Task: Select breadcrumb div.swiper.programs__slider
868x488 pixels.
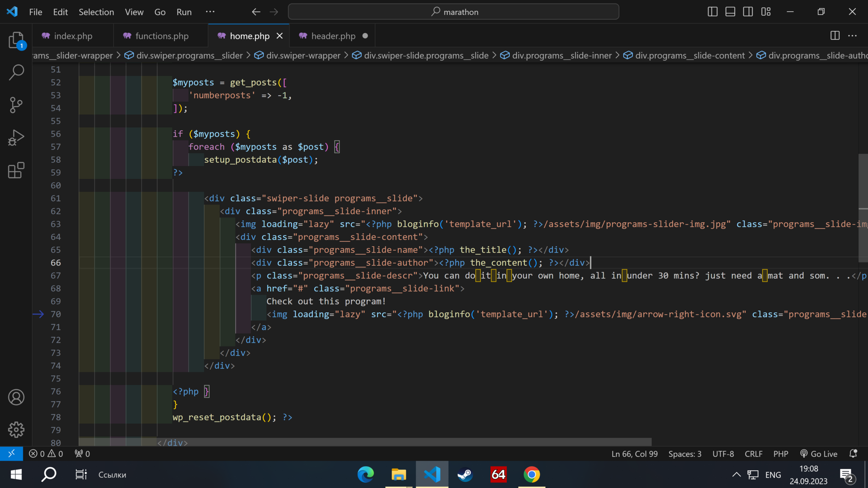Action: [x=184, y=55]
